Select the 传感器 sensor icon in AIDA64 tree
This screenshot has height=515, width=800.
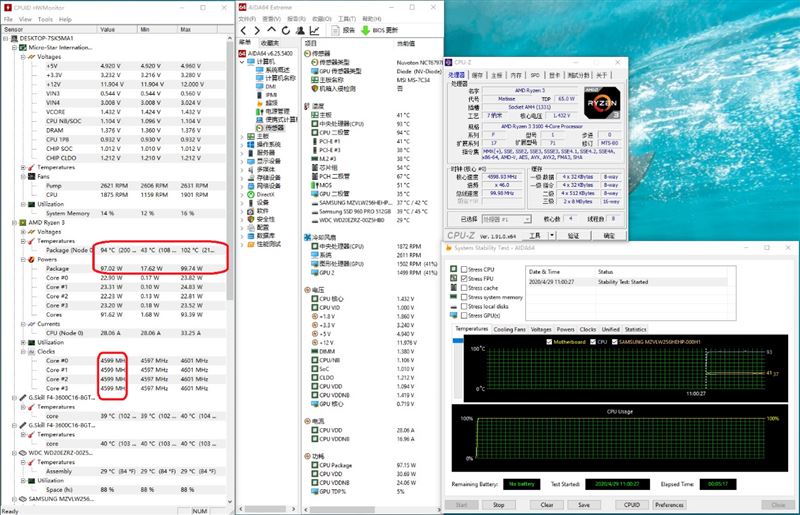click(x=259, y=128)
